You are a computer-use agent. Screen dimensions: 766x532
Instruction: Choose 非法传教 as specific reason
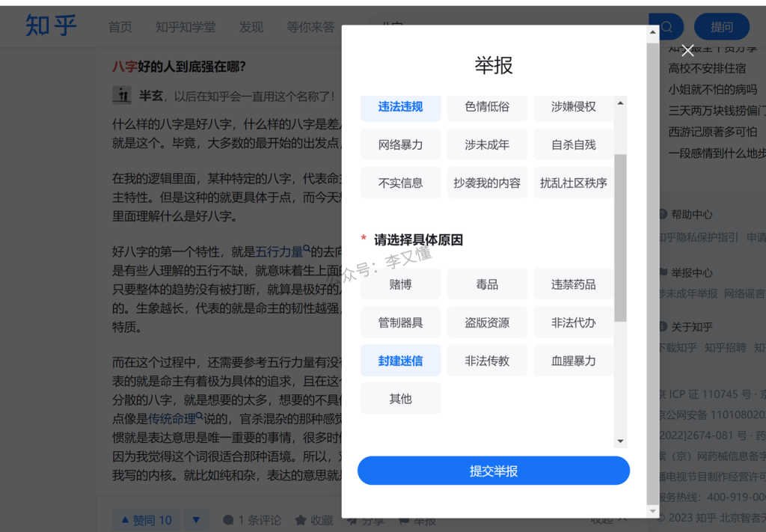click(487, 360)
